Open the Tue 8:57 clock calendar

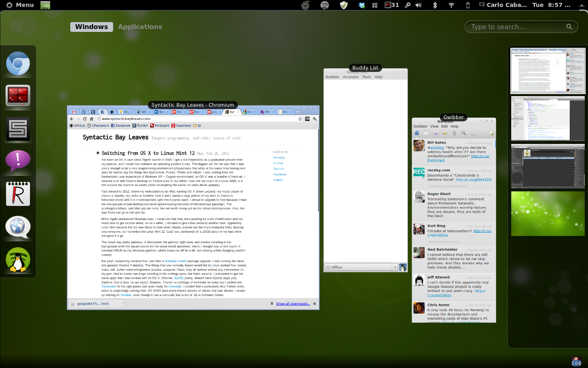[551, 5]
